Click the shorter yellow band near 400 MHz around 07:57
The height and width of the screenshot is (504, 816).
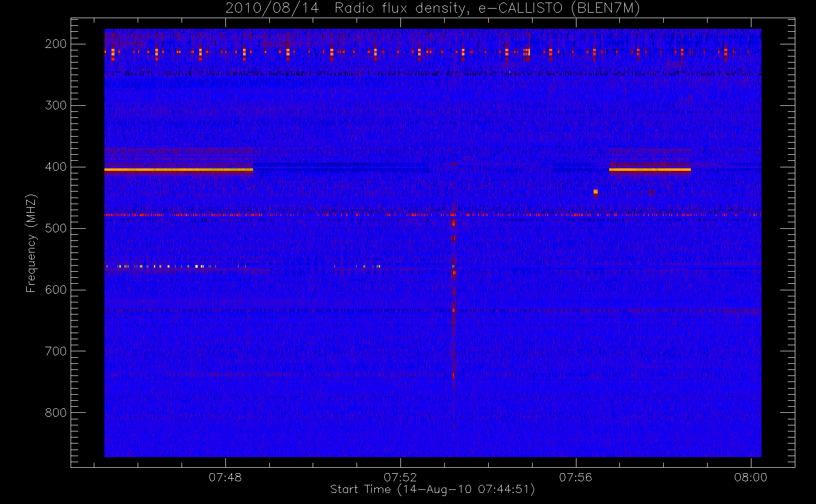[x=650, y=170]
